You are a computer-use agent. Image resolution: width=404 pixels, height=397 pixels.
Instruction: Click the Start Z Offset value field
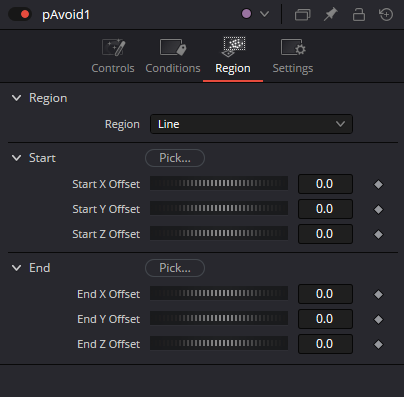(325, 234)
